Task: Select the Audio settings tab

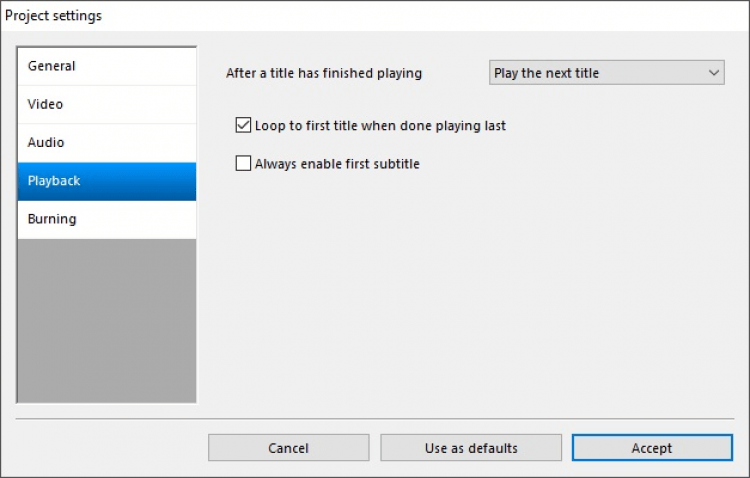Action: tap(106, 142)
